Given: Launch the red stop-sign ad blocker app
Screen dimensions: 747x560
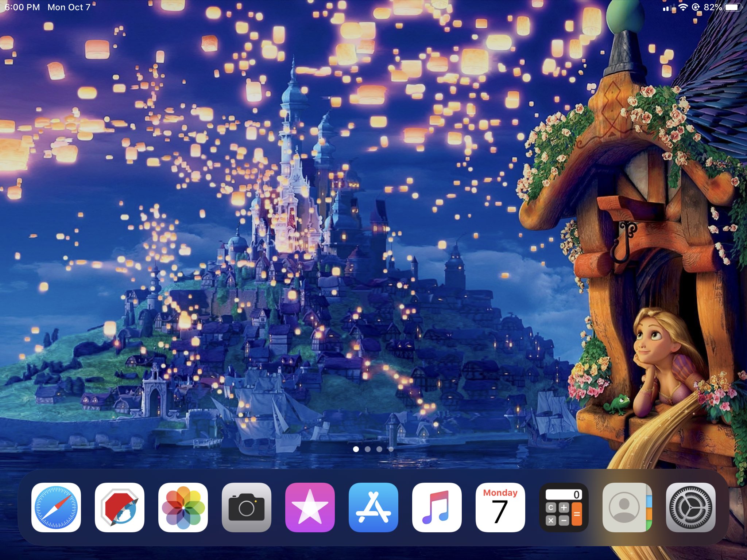Looking at the screenshot, I should 120,507.
